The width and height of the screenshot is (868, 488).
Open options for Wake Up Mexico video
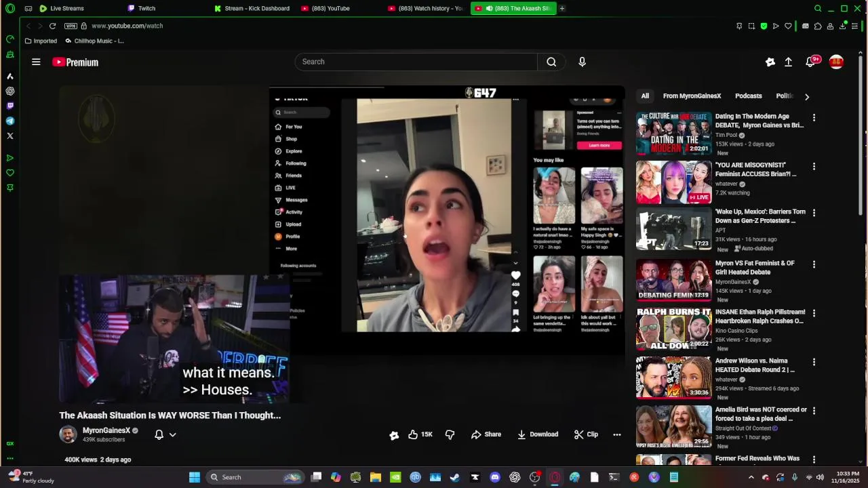tap(814, 212)
